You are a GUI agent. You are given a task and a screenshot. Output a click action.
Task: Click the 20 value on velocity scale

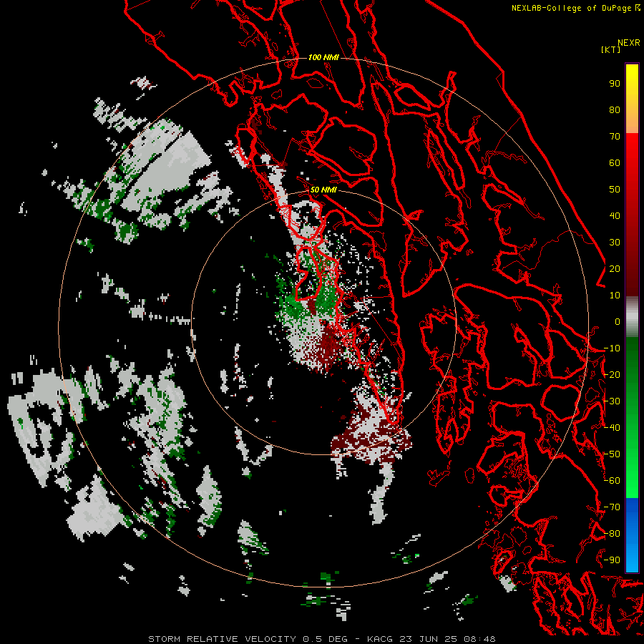point(615,268)
